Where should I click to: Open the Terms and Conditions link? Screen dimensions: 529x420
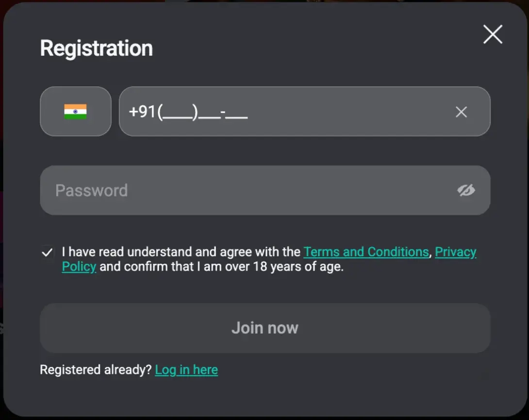[x=366, y=252]
